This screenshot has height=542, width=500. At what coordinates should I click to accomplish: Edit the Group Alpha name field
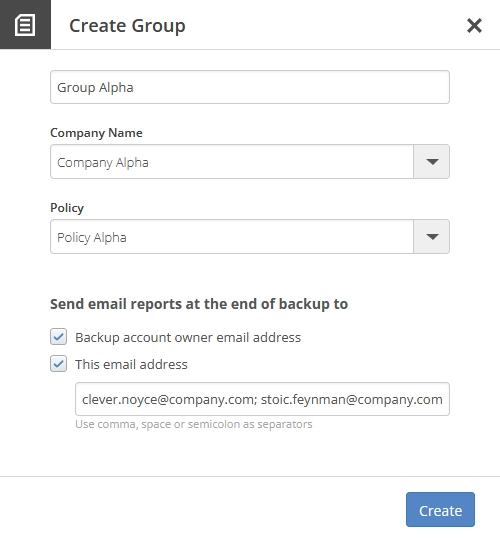click(250, 87)
